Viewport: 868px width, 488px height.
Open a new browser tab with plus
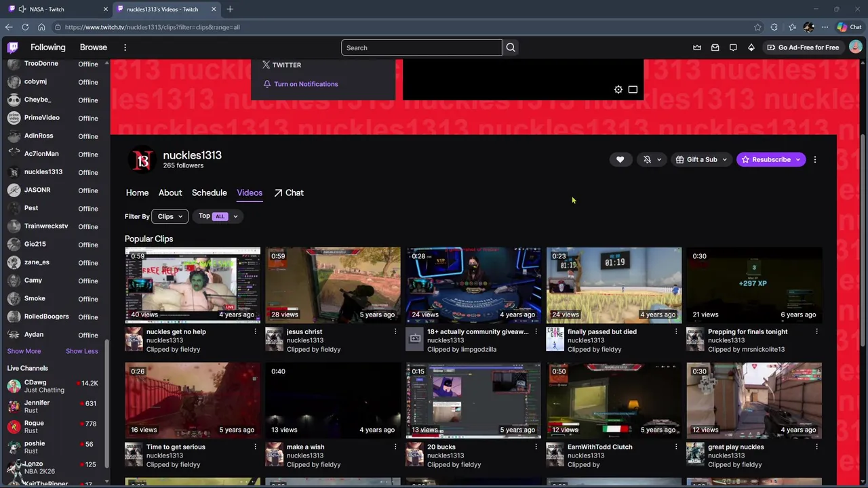[x=230, y=9]
